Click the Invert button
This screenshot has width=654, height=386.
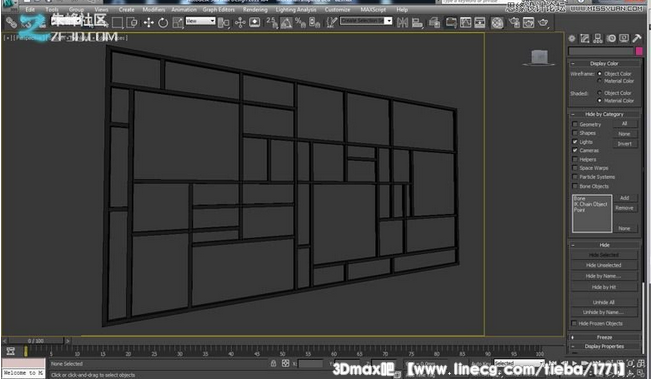tap(624, 144)
